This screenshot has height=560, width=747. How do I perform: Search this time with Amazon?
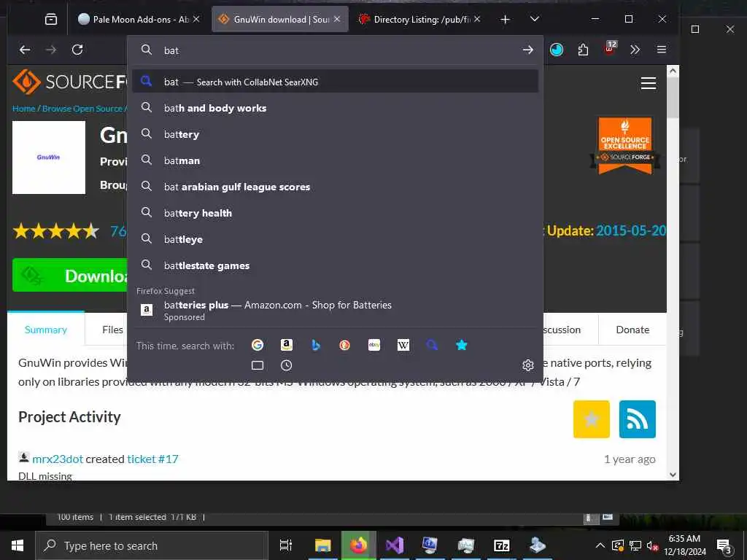click(x=286, y=345)
